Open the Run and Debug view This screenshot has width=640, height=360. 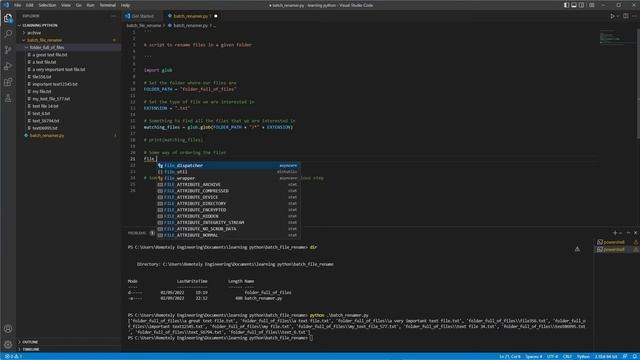[x=8, y=66]
